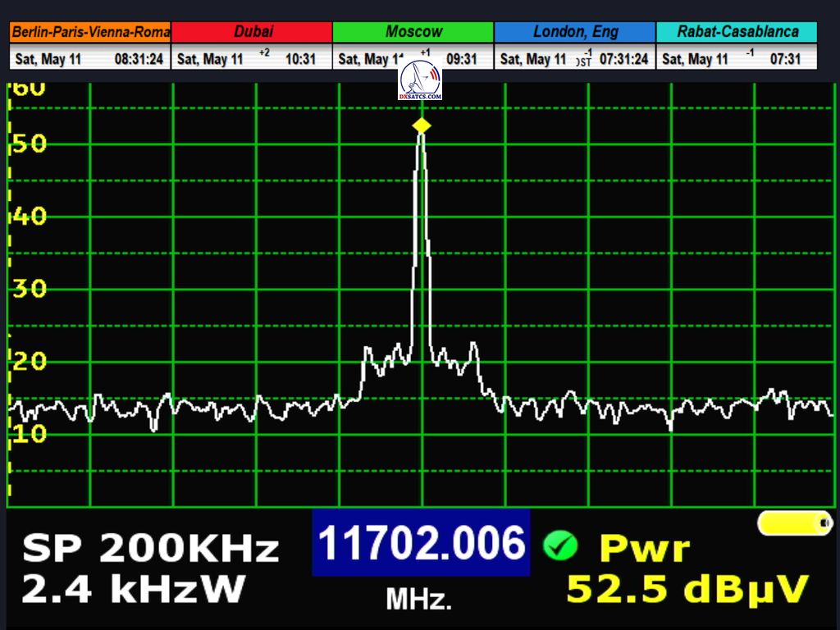Viewport: 840px width, 630px height.
Task: Open the London, Eng time zone tab
Action: click(x=574, y=32)
